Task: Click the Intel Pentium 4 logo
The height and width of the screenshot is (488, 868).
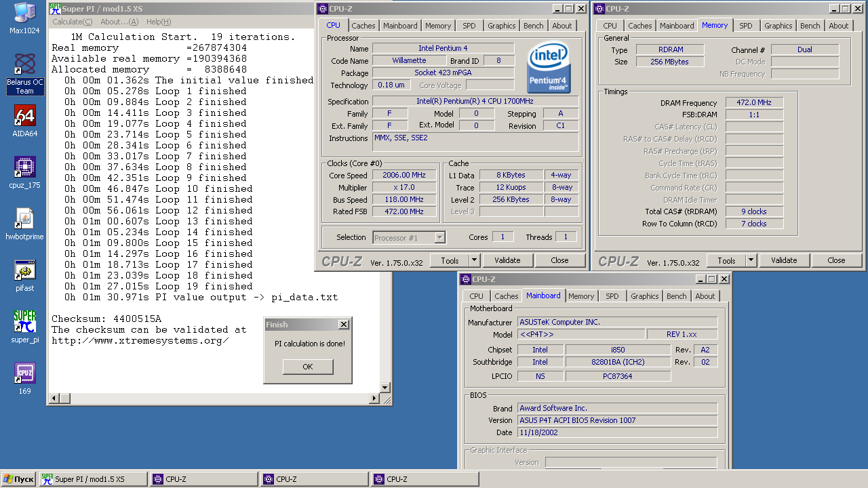Action: point(549,68)
